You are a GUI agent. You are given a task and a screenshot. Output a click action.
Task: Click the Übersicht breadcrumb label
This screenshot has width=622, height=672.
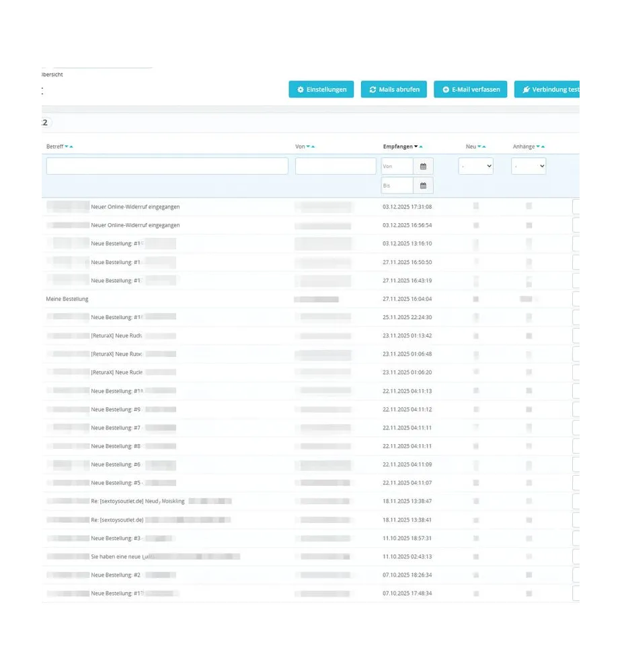51,75
